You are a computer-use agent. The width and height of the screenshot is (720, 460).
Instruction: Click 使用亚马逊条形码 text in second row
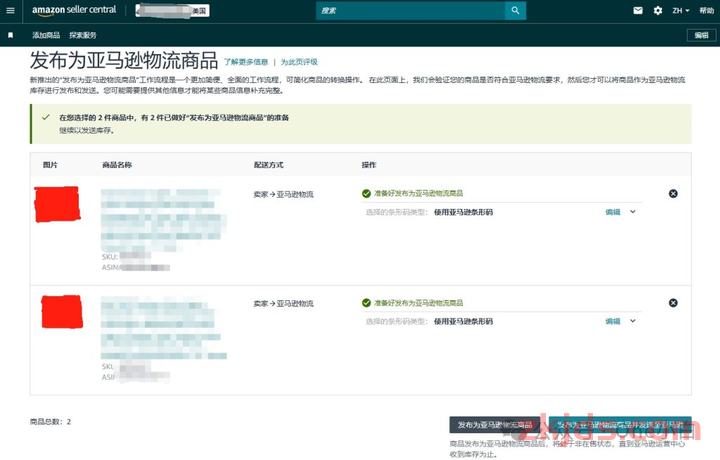tap(463, 321)
